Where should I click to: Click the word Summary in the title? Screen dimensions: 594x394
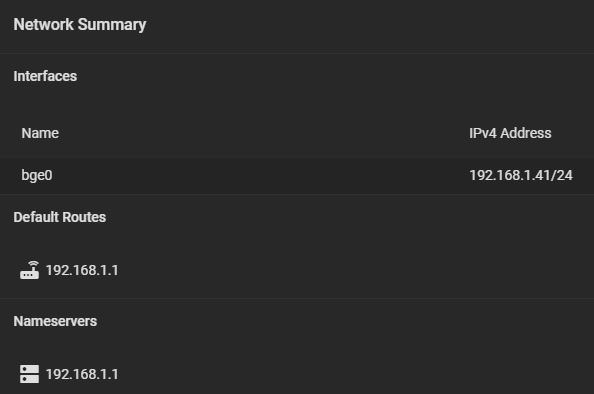pos(112,25)
